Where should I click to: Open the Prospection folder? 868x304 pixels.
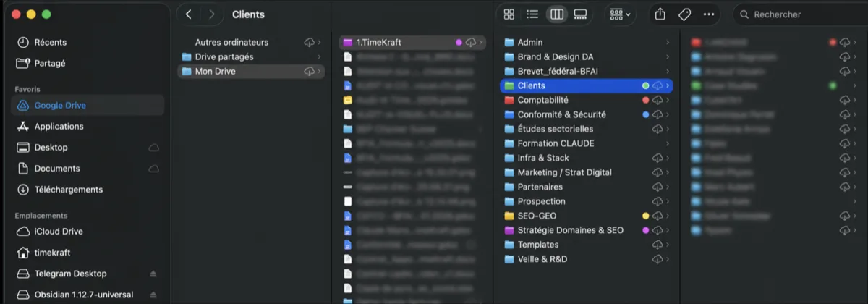(x=587, y=201)
